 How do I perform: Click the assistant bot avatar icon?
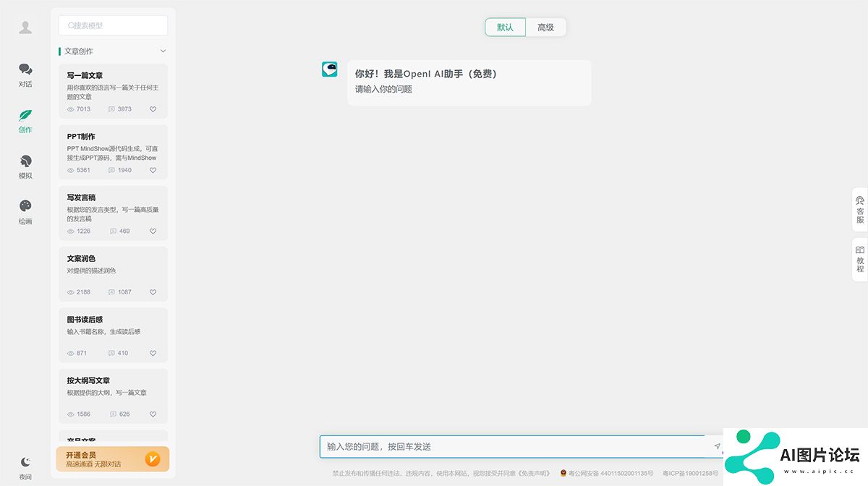pos(330,69)
